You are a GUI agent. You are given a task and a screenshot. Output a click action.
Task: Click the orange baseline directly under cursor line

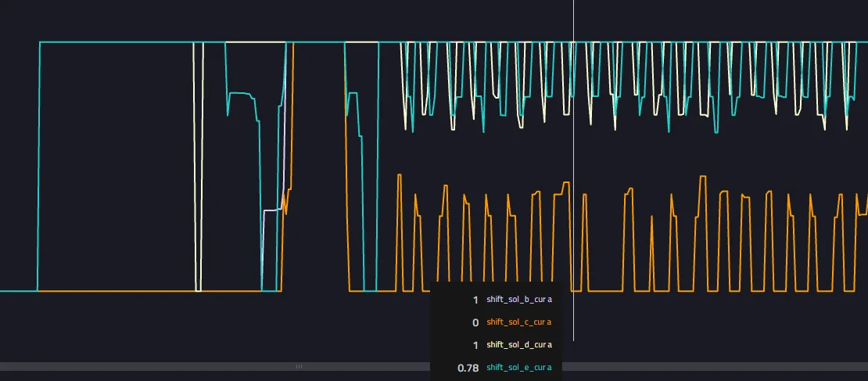pyautogui.click(x=574, y=291)
